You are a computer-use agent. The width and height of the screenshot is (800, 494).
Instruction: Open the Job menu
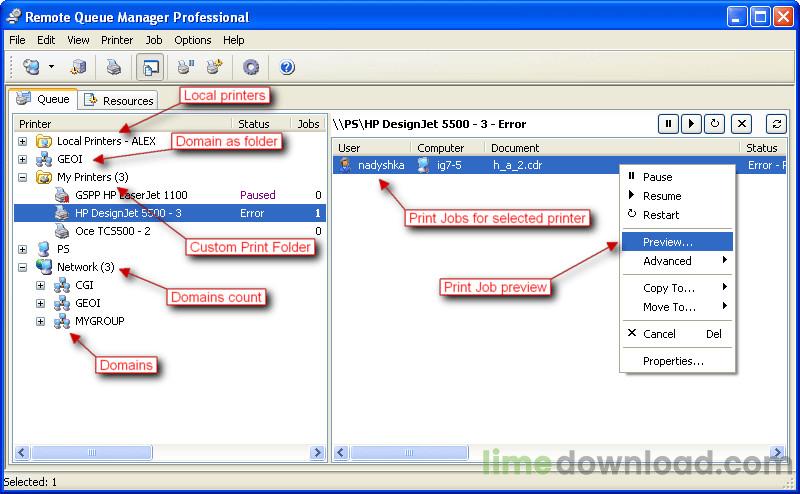pyautogui.click(x=154, y=40)
